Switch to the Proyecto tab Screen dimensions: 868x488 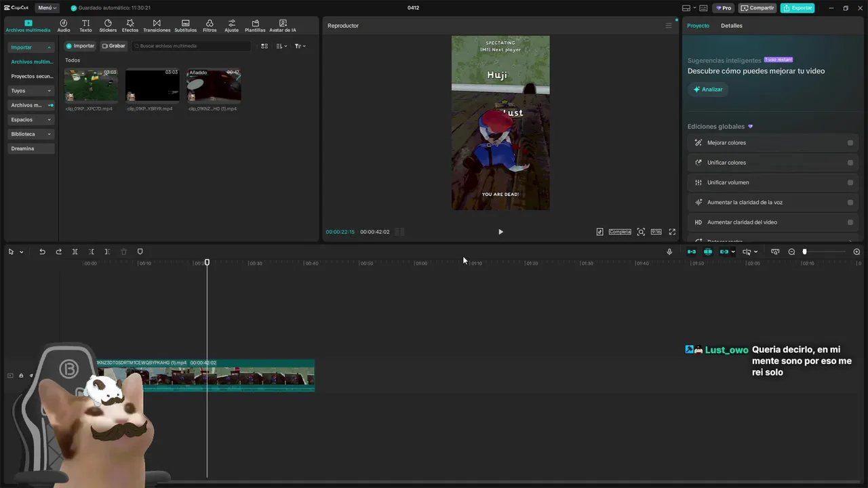tap(698, 26)
